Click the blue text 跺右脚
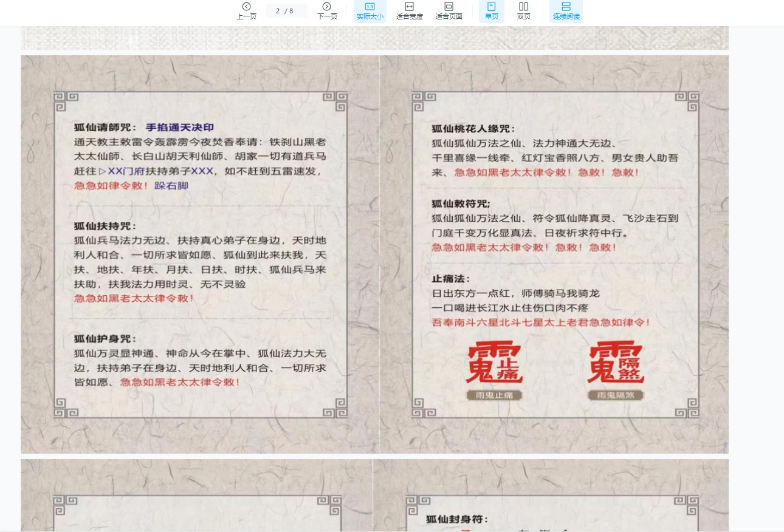Viewport: 784px width, 532px height. click(x=171, y=186)
